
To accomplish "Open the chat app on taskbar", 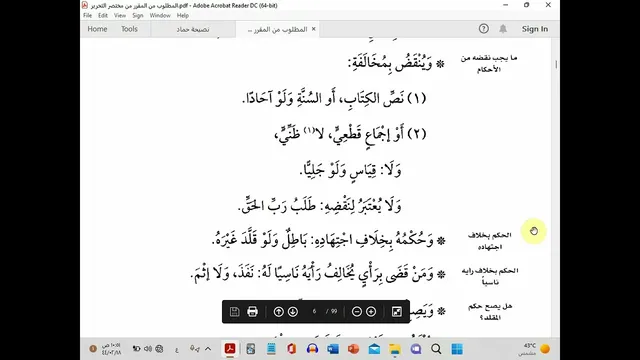I will (x=416, y=349).
